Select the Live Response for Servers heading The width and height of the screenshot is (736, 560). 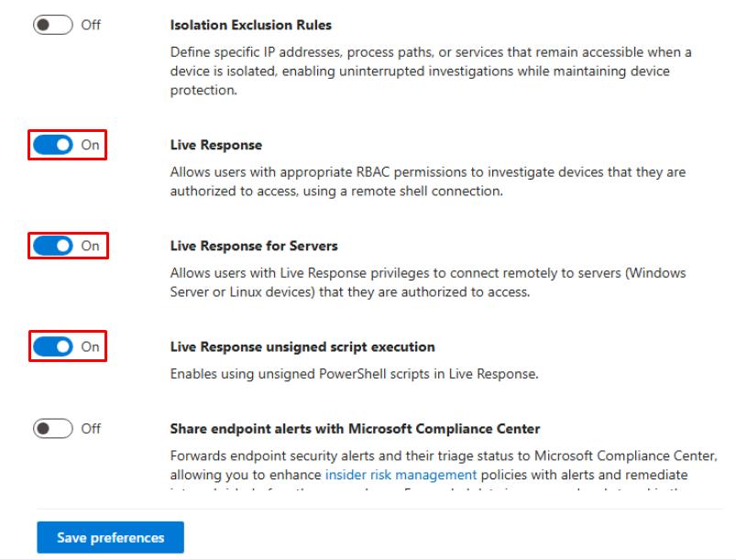pyautogui.click(x=254, y=246)
